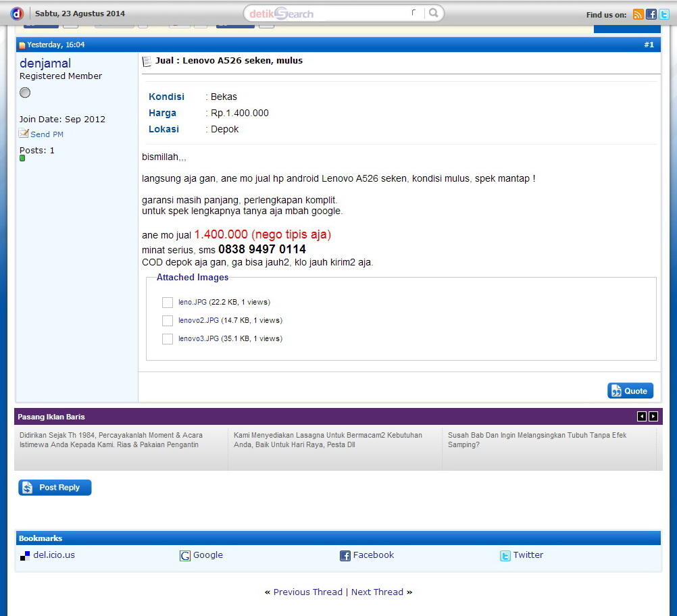Click denjamal's offline status indicator
This screenshot has width=677, height=616.
click(x=25, y=93)
